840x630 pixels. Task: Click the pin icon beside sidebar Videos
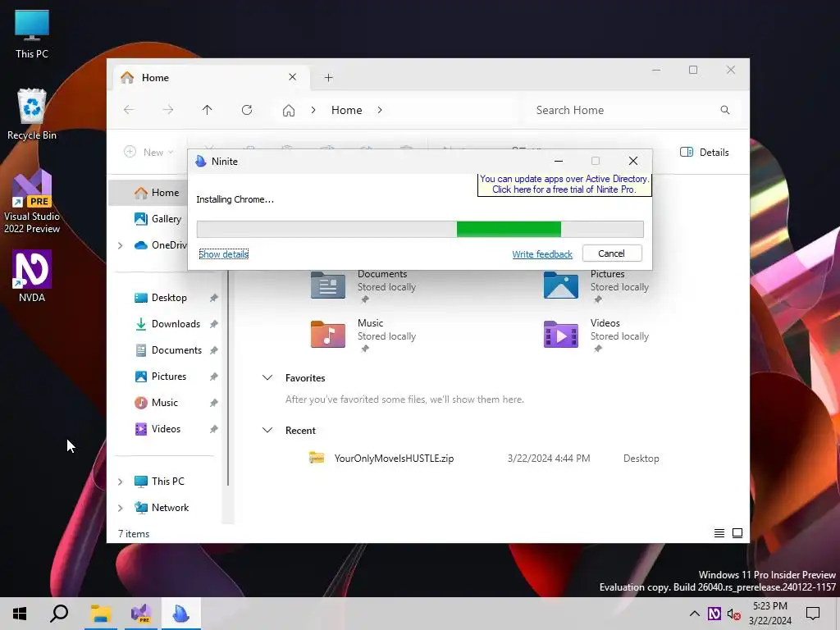[x=214, y=429]
